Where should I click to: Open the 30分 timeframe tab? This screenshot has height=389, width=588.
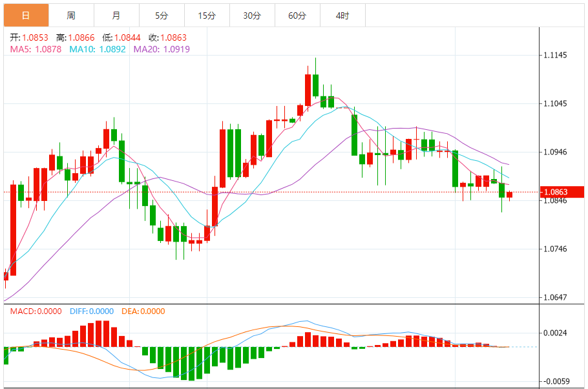coord(252,16)
